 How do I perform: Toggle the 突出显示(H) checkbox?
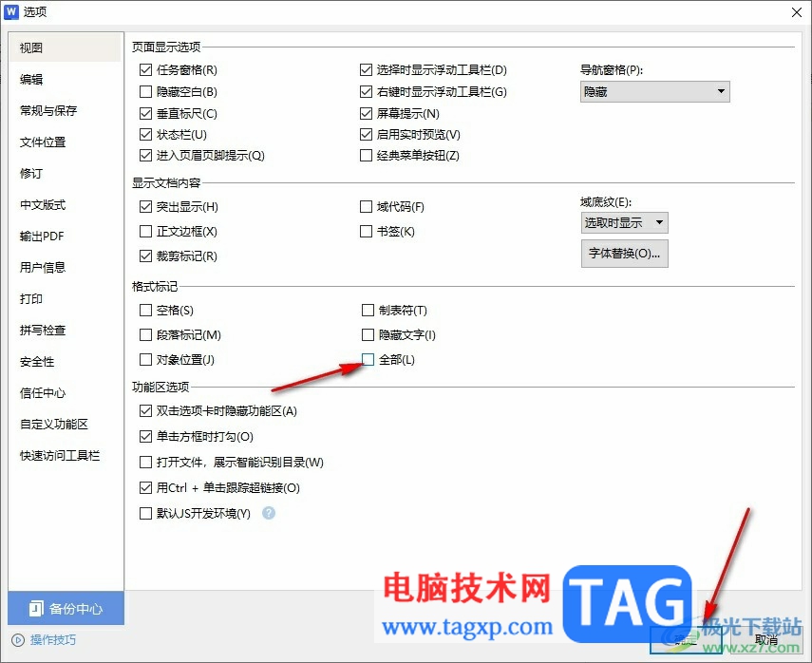145,207
